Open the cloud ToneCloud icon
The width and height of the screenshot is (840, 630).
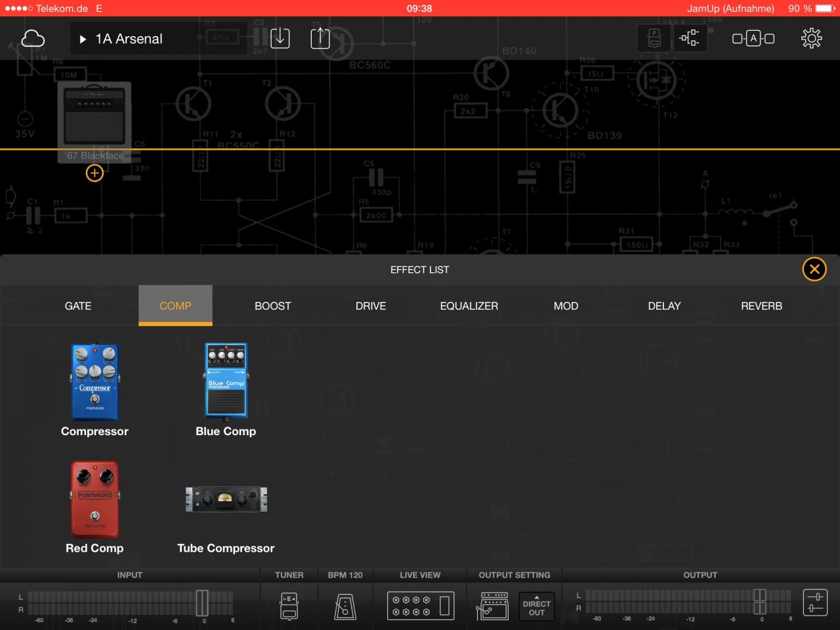[33, 39]
